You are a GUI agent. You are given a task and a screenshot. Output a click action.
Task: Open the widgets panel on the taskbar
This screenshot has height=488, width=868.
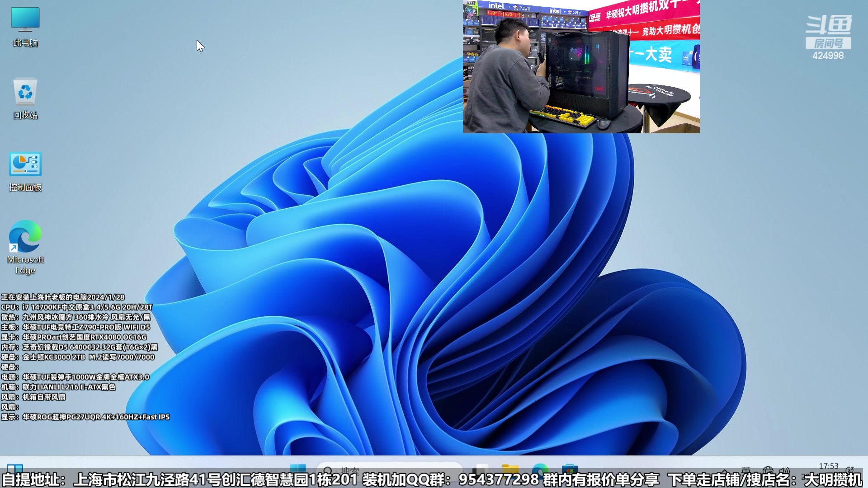tap(15, 469)
